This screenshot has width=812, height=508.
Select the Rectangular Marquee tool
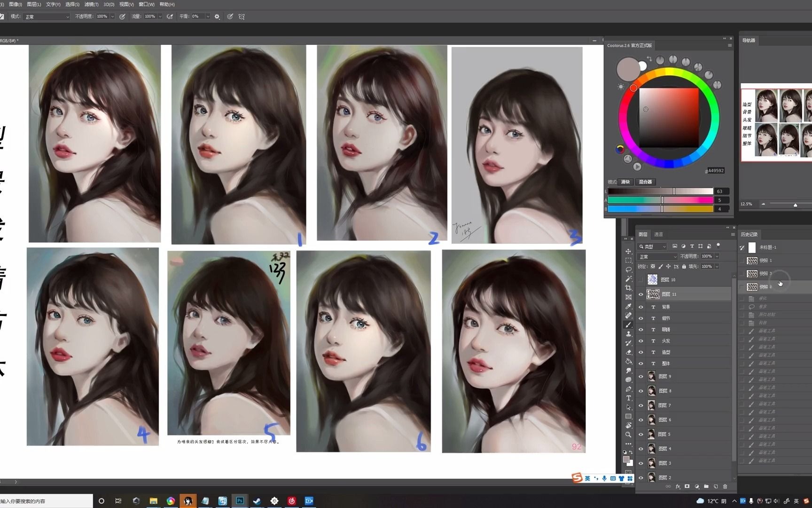(628, 260)
